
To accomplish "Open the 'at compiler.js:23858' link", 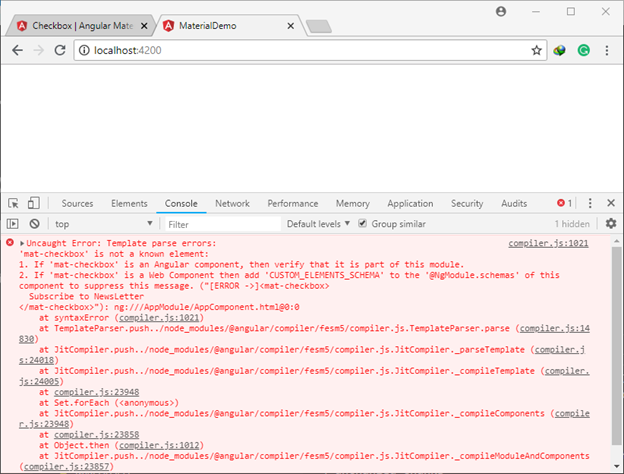I will pos(96,435).
